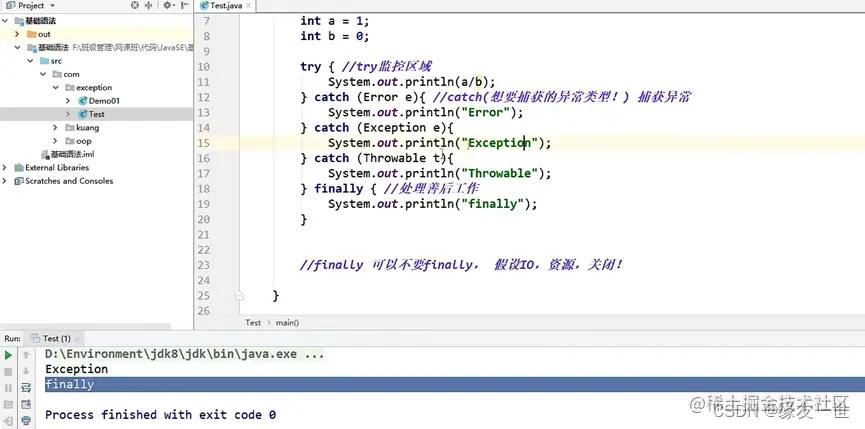The image size is (865, 429).
Task: Click highlighted 'finally' console output
Action: click(70, 384)
